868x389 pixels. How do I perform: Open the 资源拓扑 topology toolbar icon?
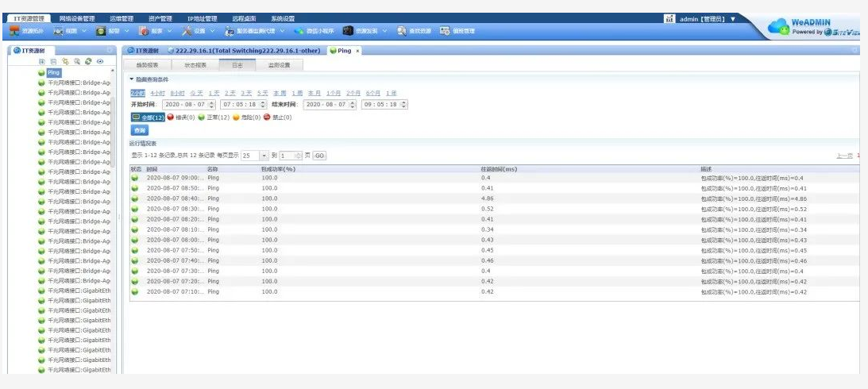[15, 31]
